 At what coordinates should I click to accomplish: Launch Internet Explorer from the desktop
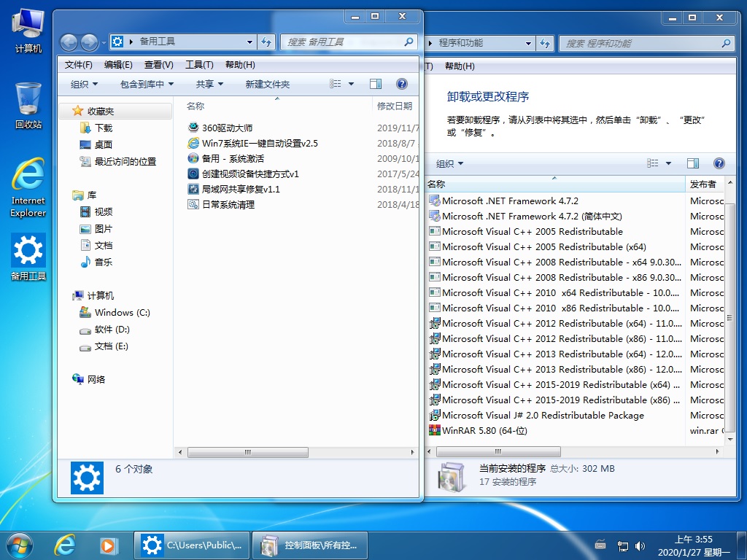[x=28, y=187]
